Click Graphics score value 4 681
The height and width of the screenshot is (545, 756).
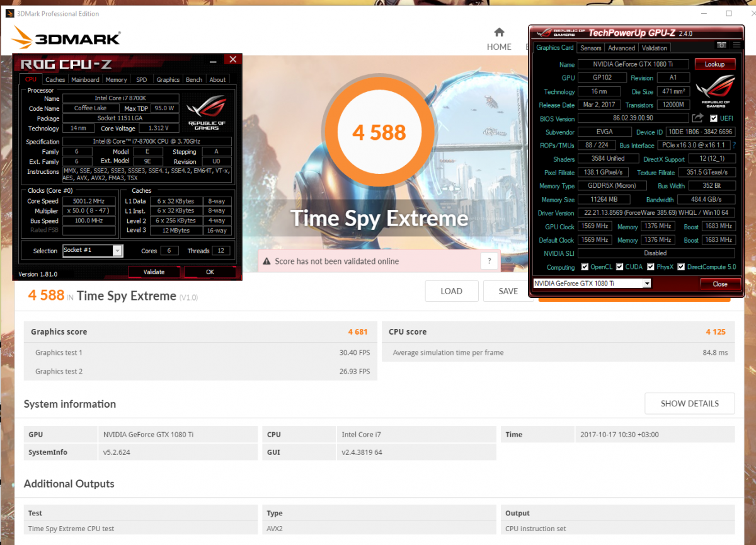pos(358,331)
